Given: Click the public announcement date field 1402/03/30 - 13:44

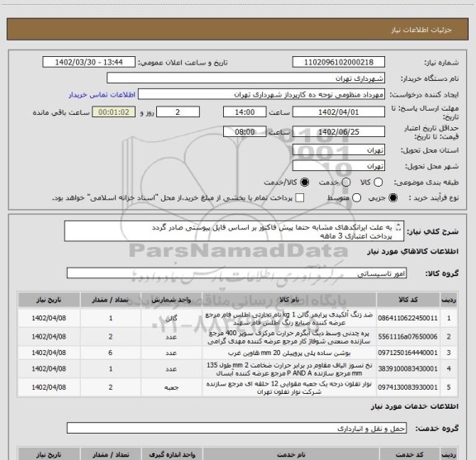Looking at the screenshot, I should [88, 62].
